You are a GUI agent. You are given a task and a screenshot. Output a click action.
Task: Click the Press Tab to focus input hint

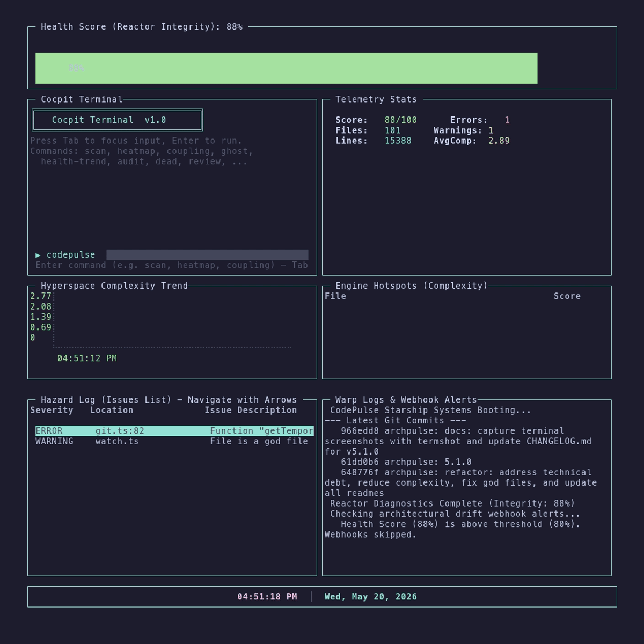136,141
